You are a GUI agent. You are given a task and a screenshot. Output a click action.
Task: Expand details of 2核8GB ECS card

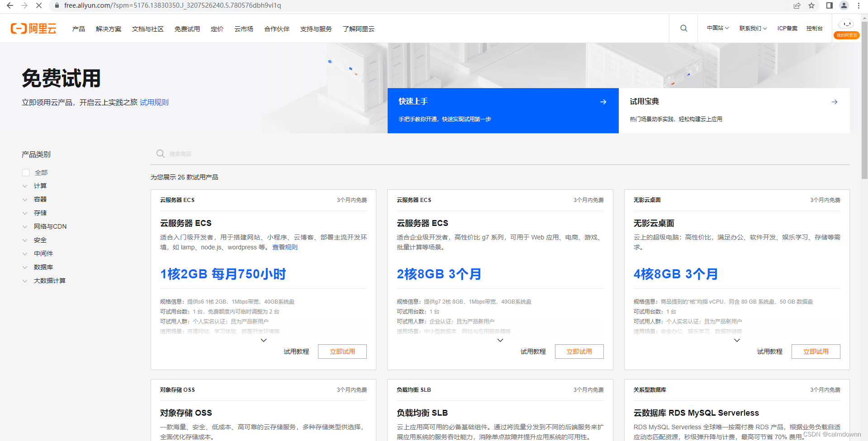coord(500,340)
